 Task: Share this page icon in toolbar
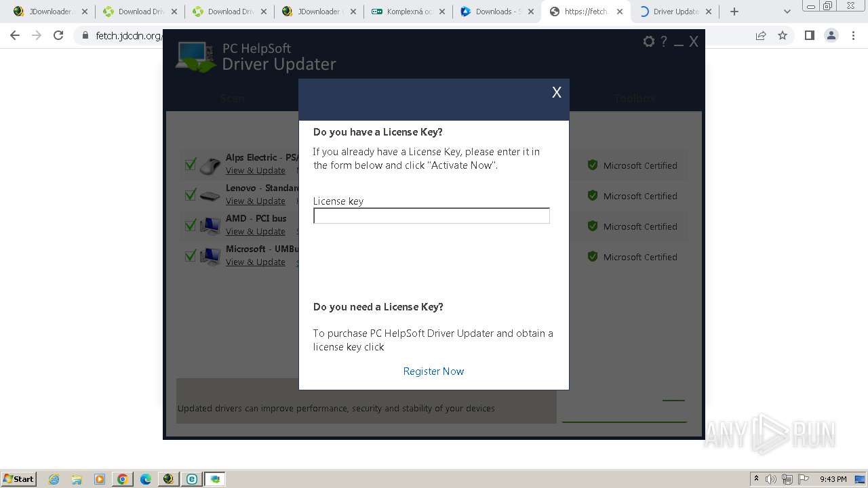pos(761,35)
